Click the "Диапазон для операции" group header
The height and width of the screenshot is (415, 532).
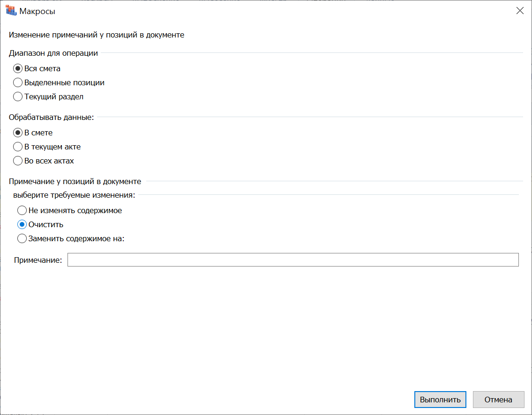pyautogui.click(x=53, y=53)
